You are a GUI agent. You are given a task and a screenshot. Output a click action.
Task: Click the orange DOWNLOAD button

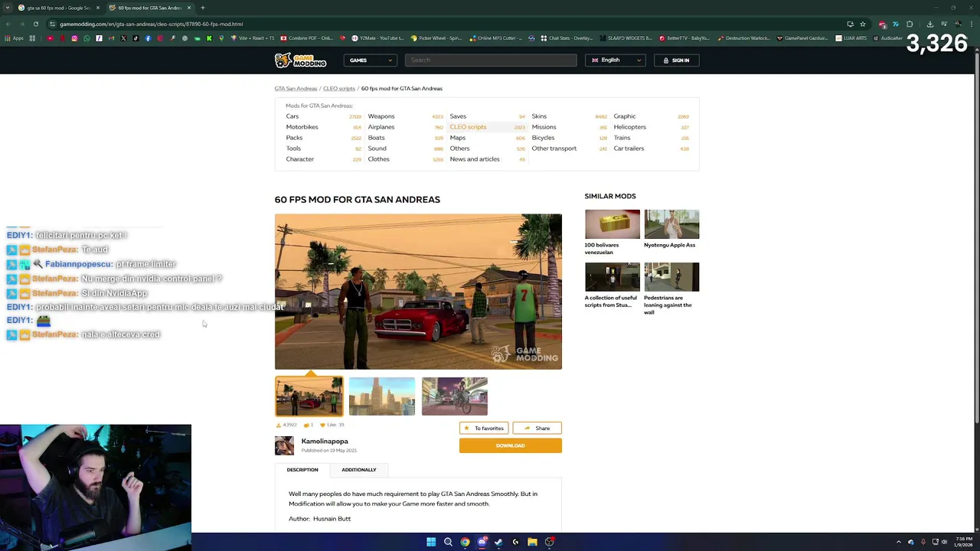point(511,445)
